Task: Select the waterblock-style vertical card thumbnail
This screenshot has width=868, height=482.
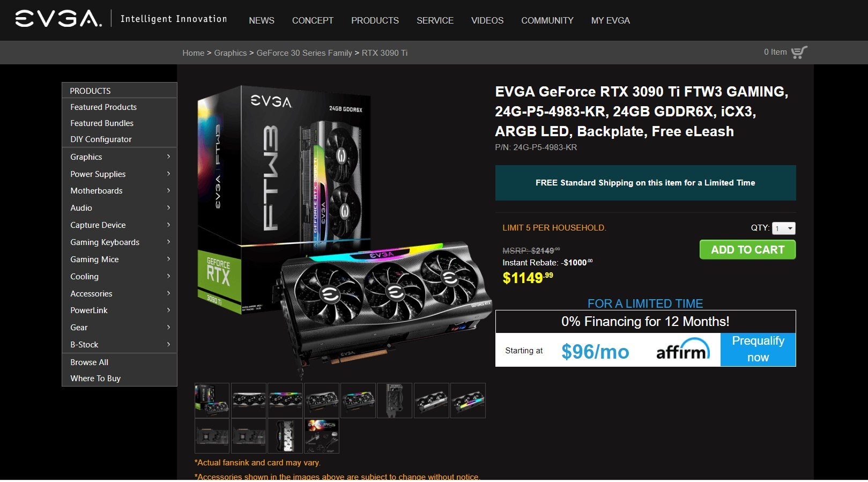Action: [x=395, y=401]
